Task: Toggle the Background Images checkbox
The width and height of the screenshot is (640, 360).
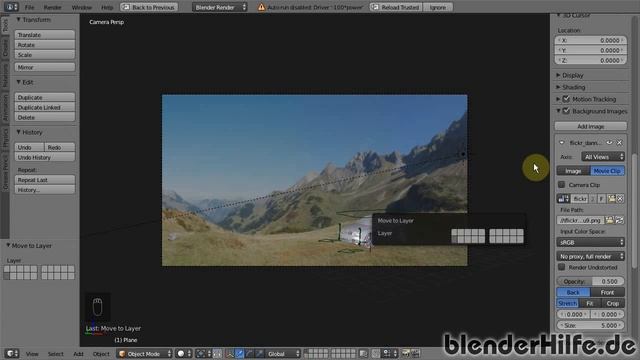Action: click(566, 111)
